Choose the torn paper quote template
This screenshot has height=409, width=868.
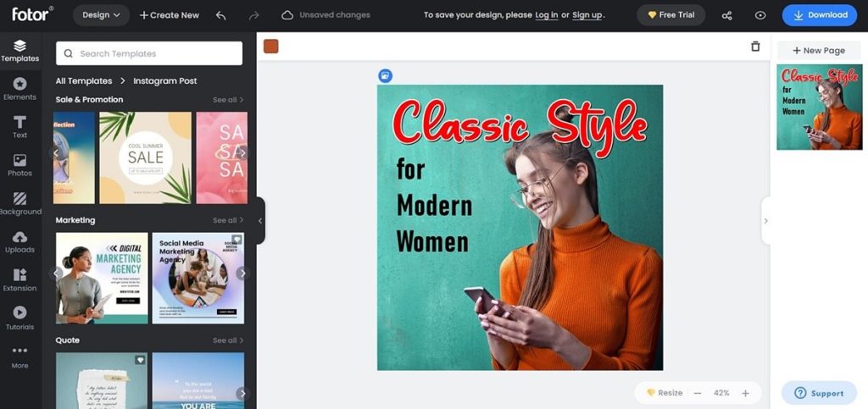[x=102, y=381]
